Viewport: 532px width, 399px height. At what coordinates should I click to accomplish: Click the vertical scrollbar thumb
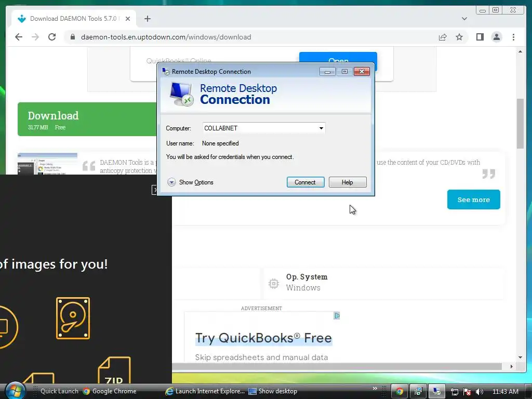pos(520,123)
